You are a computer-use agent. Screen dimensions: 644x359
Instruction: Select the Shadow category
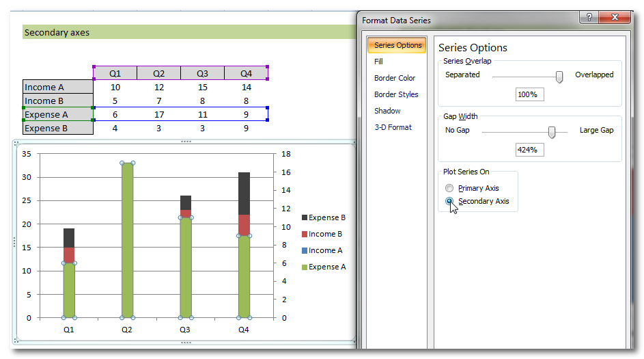387,111
